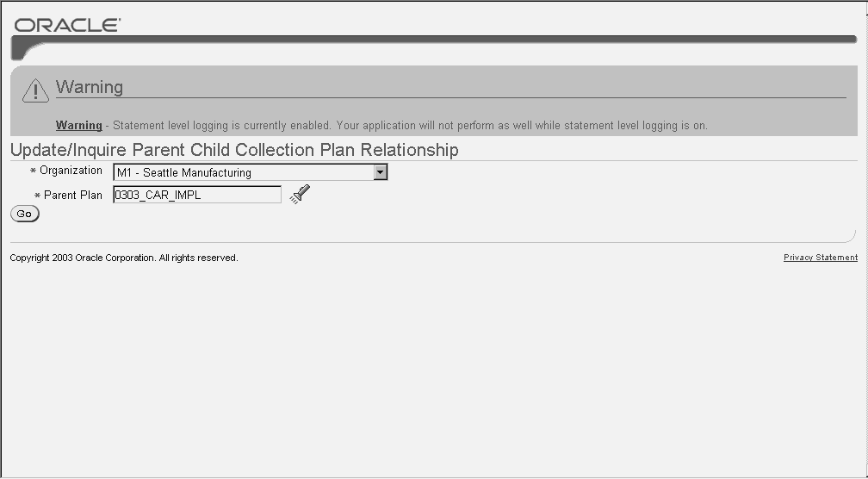Viewport: 868px width, 479px height.
Task: Click the Organization field label
Action: tap(71, 171)
